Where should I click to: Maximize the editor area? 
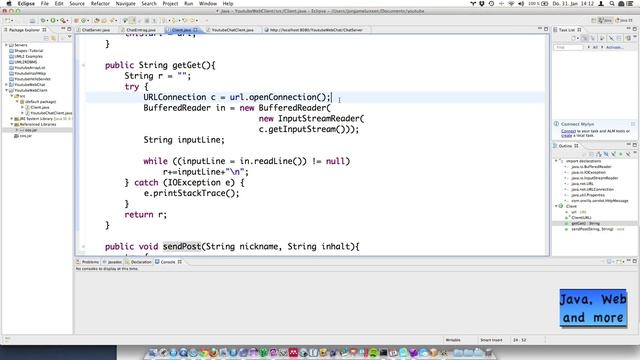546,29
